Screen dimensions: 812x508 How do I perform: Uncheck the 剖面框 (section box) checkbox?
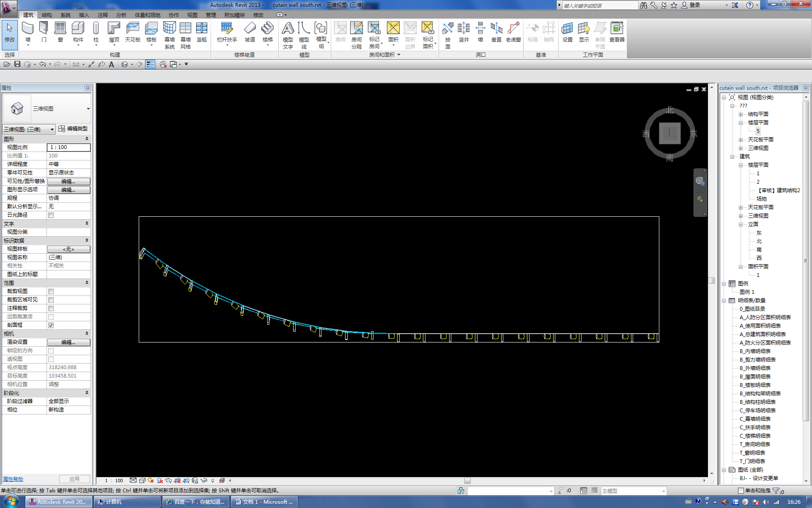click(51, 325)
